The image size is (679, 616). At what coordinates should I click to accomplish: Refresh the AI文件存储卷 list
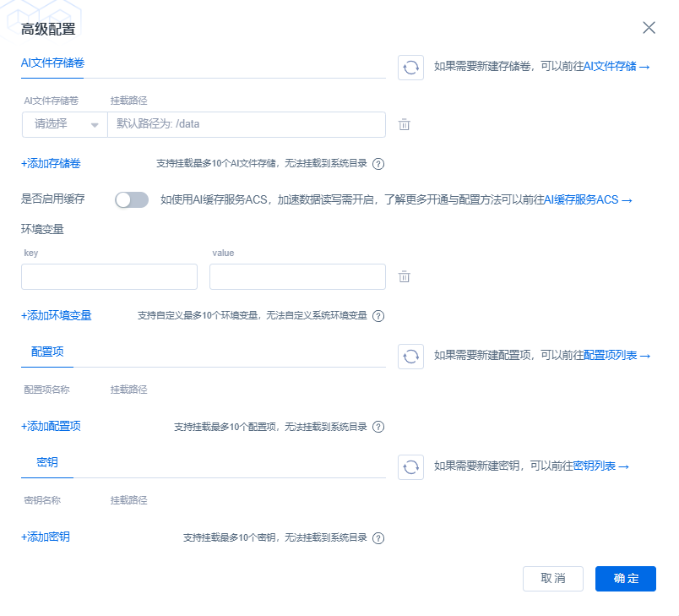(410, 68)
